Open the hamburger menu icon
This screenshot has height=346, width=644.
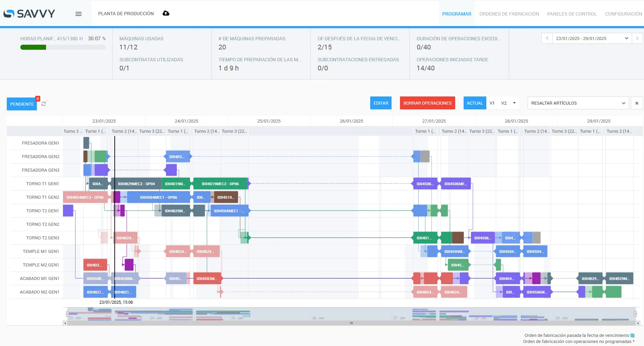(79, 14)
